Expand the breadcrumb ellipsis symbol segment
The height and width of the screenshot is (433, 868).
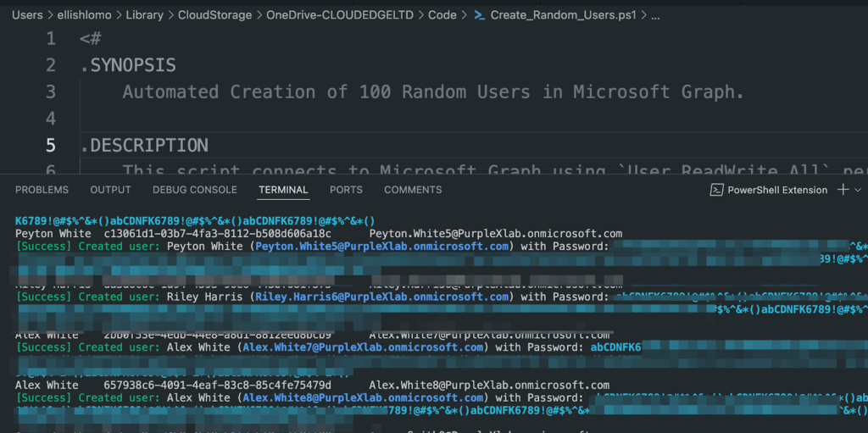click(x=655, y=15)
